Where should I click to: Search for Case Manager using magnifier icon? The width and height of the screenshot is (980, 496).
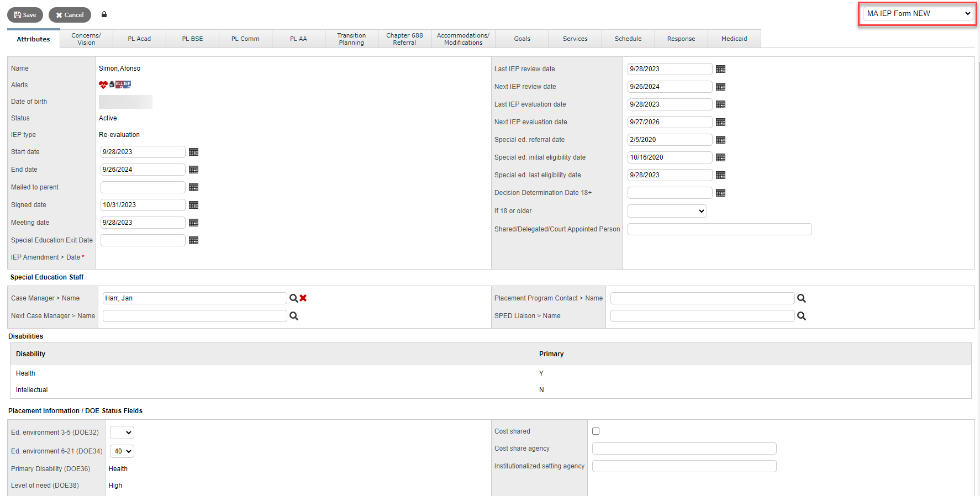click(x=293, y=298)
